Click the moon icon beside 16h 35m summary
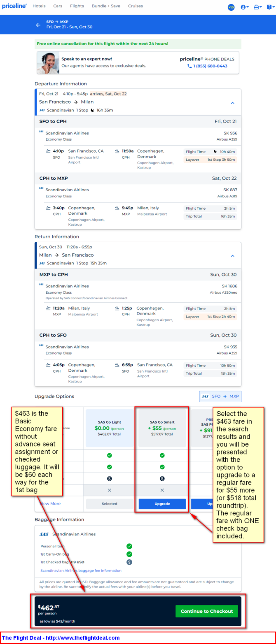 pos(92,110)
